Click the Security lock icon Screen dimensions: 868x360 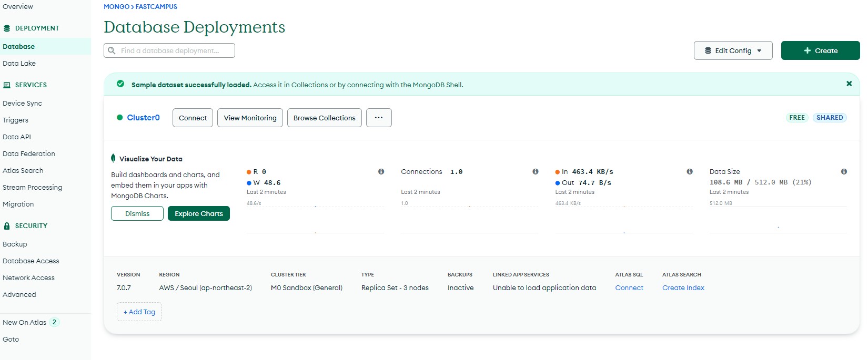click(7, 226)
